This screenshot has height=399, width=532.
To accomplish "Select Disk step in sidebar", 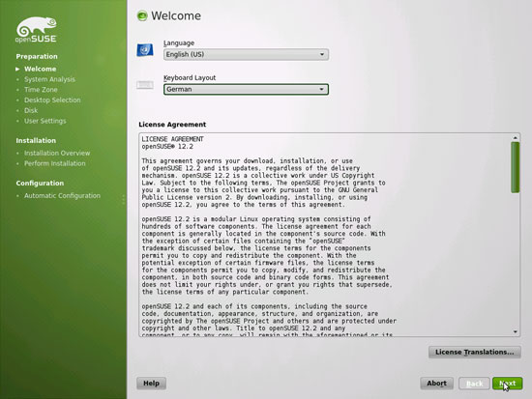I will pyautogui.click(x=31, y=110).
